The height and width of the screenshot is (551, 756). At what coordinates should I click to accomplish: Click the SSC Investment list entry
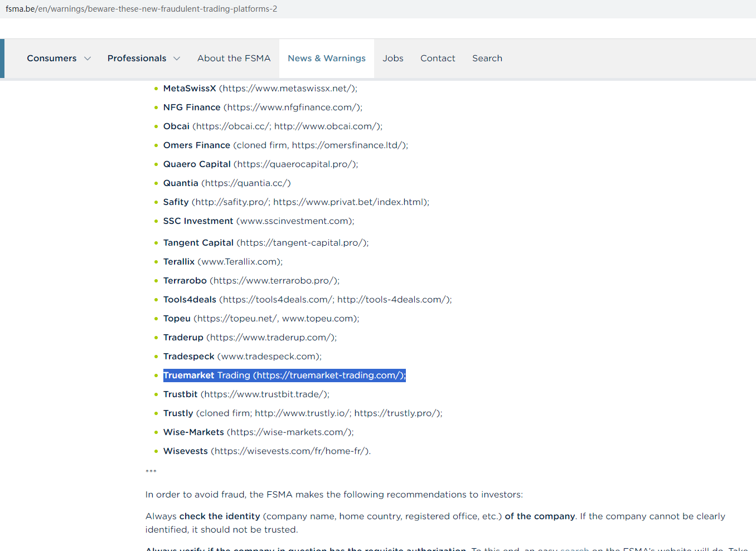pyautogui.click(x=259, y=221)
